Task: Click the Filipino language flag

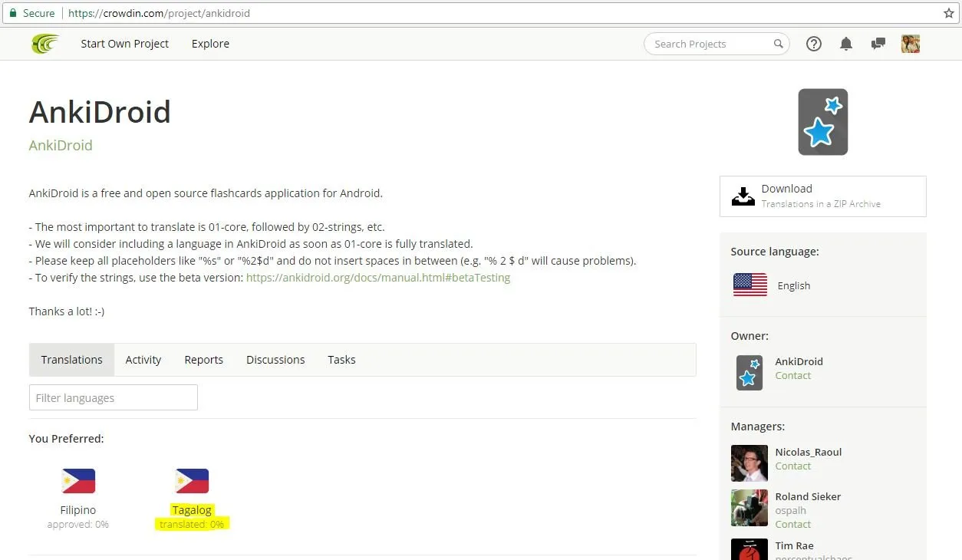Action: [x=78, y=481]
